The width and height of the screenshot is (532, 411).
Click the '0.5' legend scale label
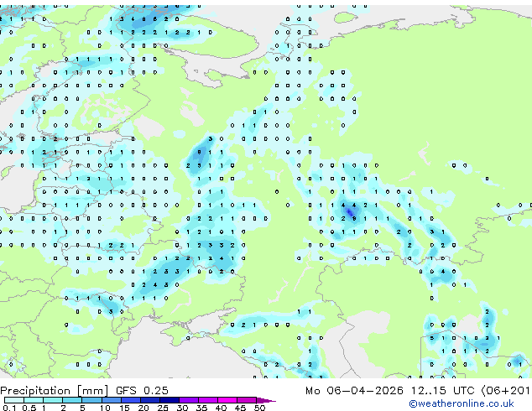(x=29, y=408)
